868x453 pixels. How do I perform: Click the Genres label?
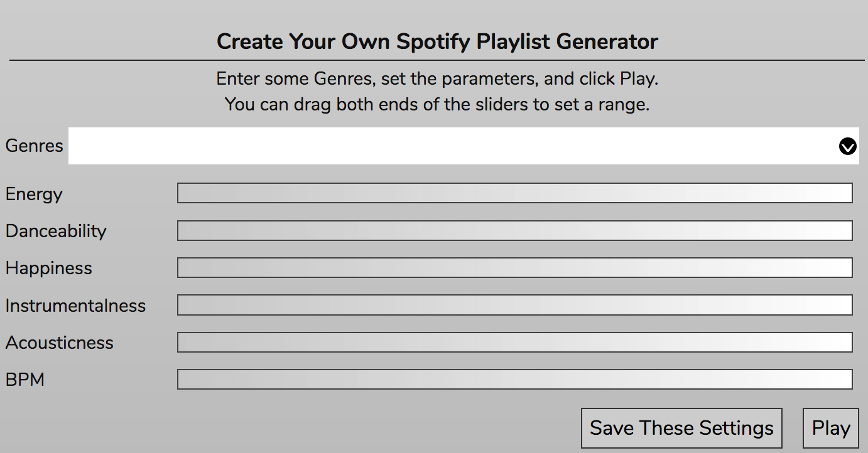click(x=35, y=146)
